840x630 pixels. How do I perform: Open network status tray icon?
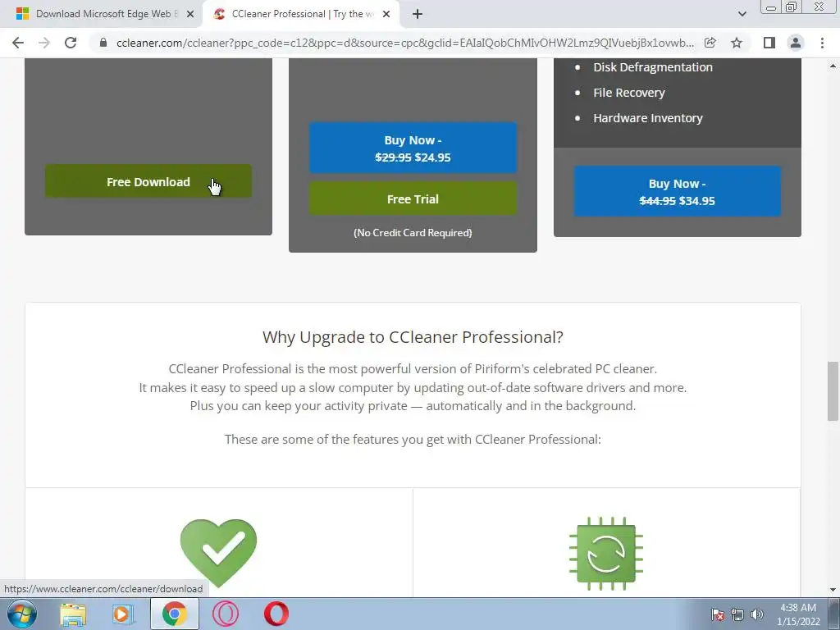coord(737,614)
